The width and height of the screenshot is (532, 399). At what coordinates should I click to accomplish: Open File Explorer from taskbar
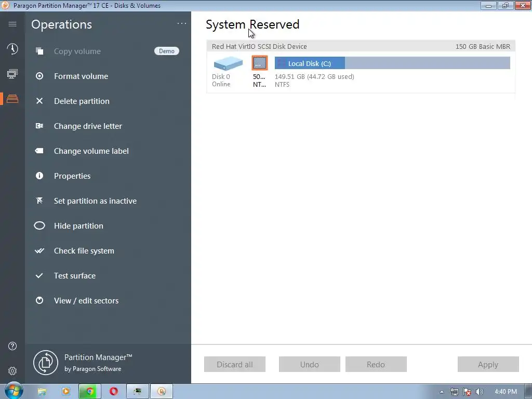click(42, 392)
